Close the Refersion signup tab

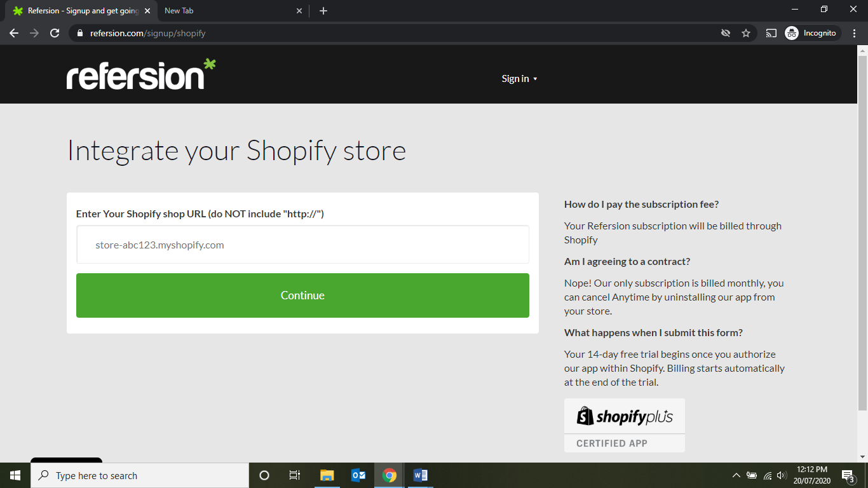tap(147, 11)
